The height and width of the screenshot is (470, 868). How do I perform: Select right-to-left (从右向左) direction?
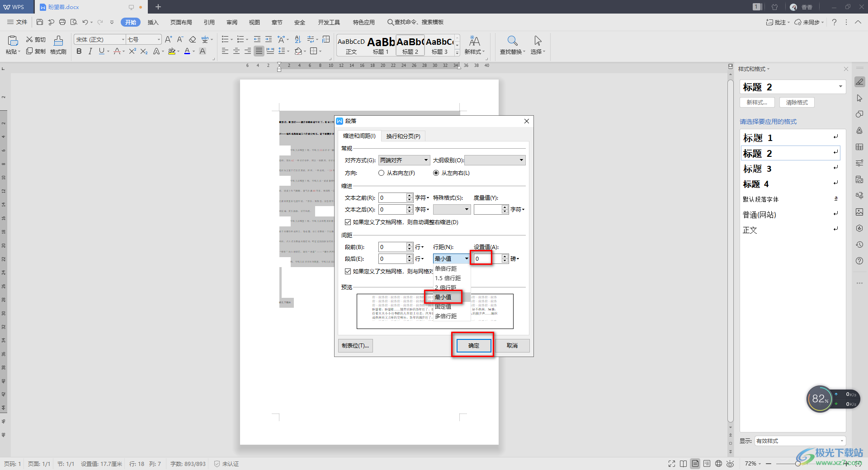[x=382, y=173]
